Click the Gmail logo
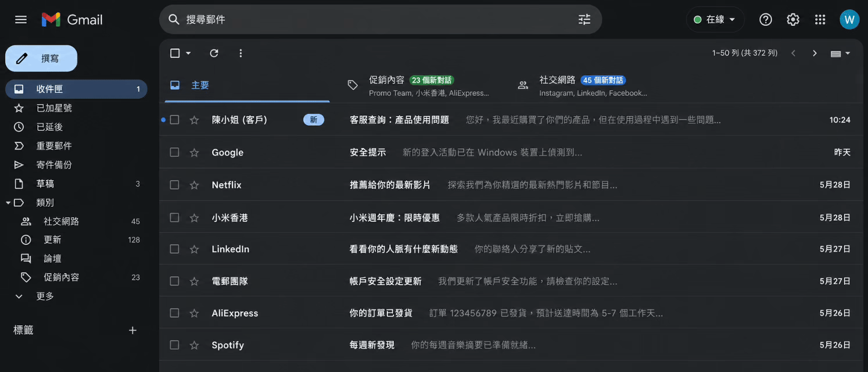Viewport: 868px width, 372px height. point(72,20)
